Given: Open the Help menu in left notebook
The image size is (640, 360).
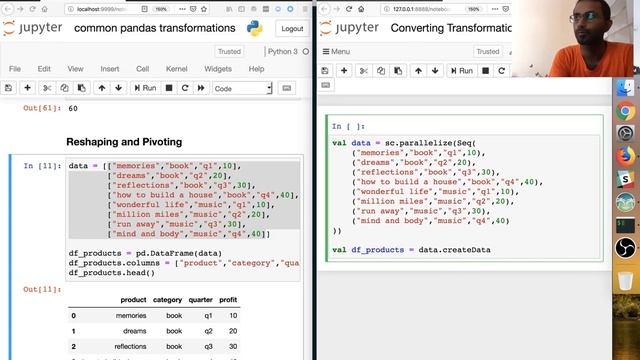Looking at the screenshot, I should (x=256, y=69).
